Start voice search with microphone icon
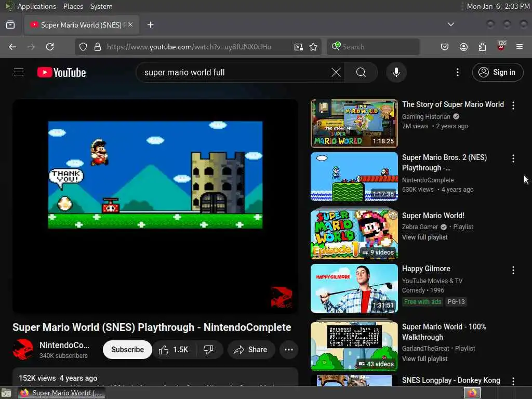The width and height of the screenshot is (532, 399). click(396, 72)
